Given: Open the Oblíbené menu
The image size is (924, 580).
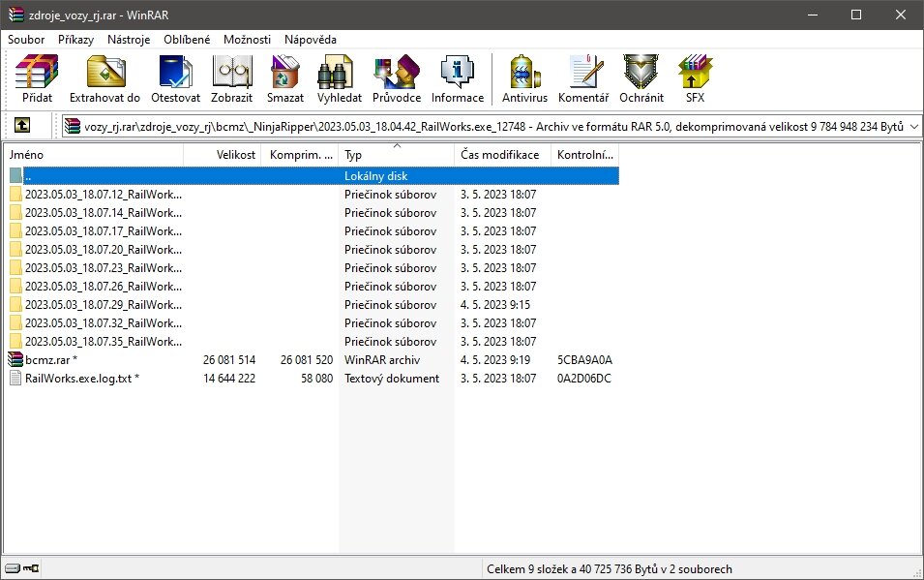Looking at the screenshot, I should click(187, 40).
